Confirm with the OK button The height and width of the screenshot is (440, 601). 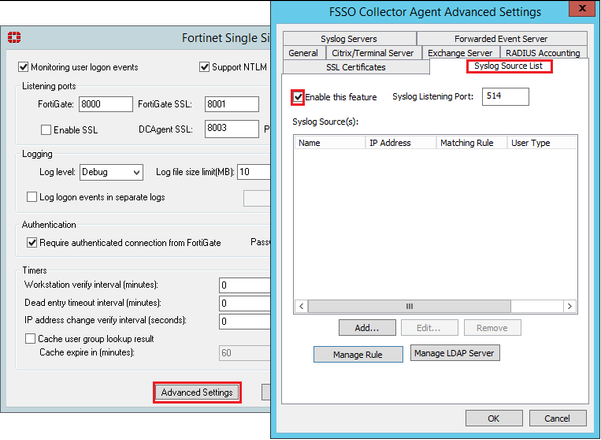click(x=494, y=418)
